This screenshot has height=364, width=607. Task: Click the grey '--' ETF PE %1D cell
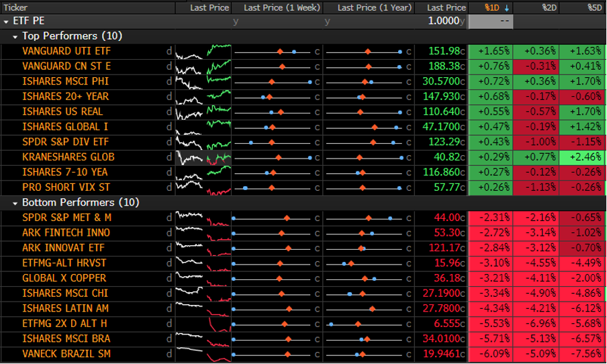click(x=491, y=21)
